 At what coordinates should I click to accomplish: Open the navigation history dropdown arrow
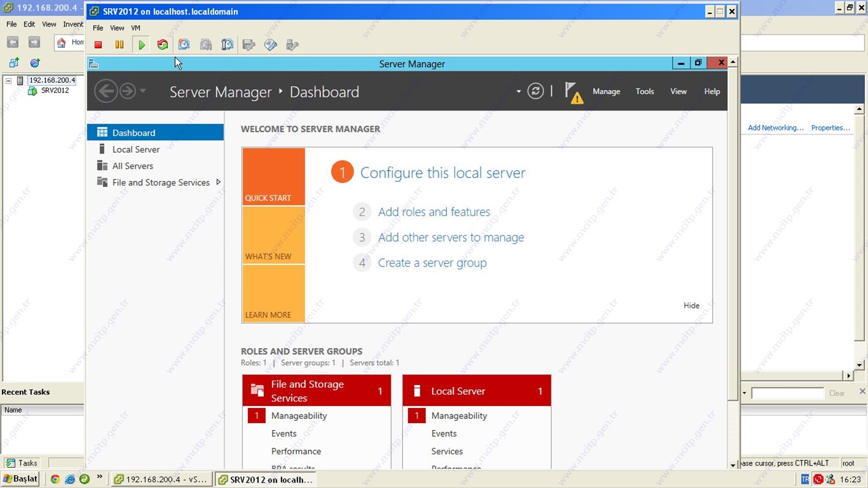(143, 91)
